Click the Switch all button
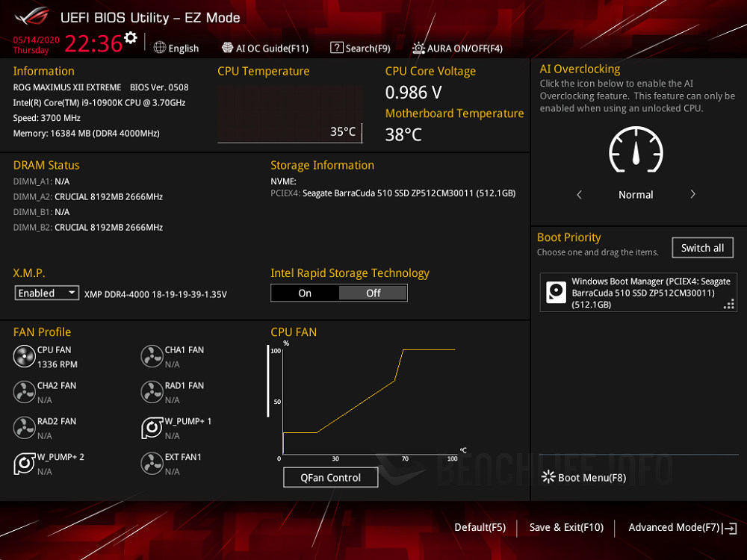This screenshot has width=747, height=560. (x=702, y=248)
